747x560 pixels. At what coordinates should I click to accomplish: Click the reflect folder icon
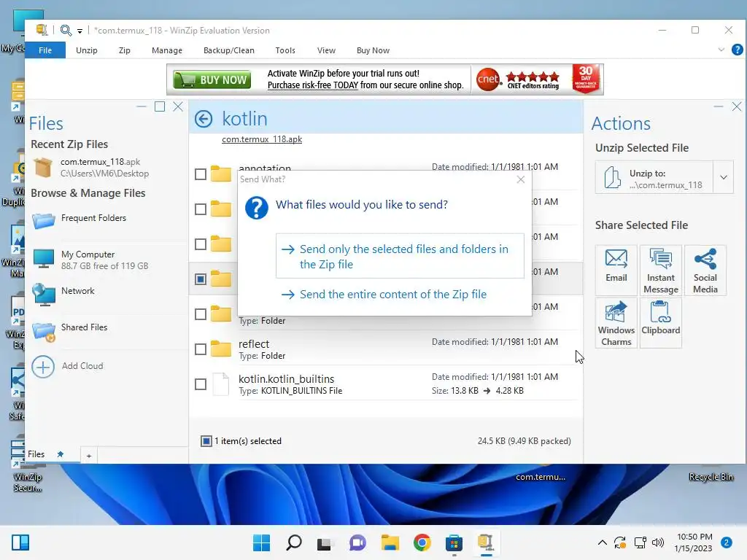[x=221, y=349]
